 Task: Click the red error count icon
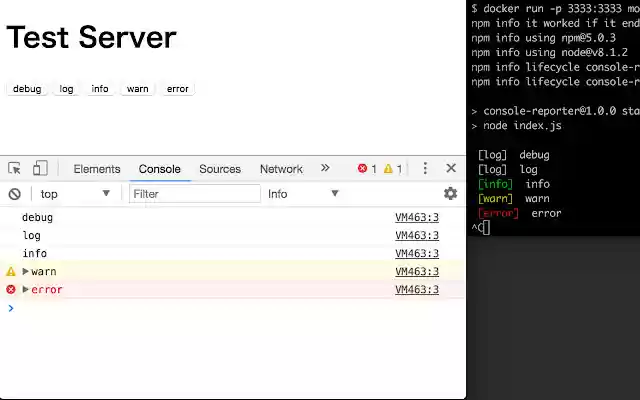tap(362, 168)
